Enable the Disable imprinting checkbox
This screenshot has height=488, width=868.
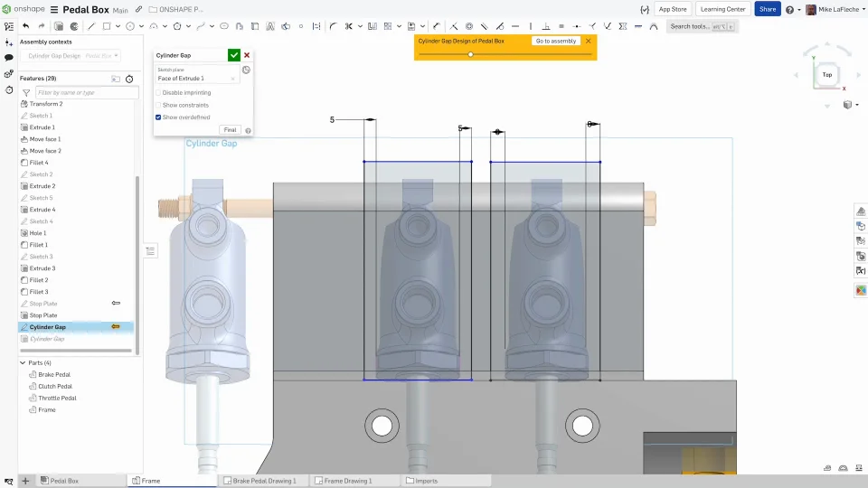tap(159, 92)
